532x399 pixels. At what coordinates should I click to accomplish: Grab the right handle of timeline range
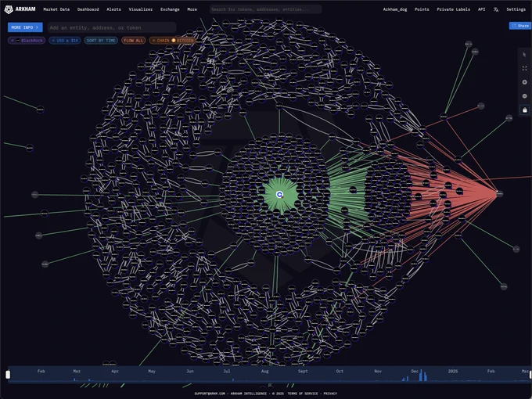pyautogui.click(x=530, y=374)
